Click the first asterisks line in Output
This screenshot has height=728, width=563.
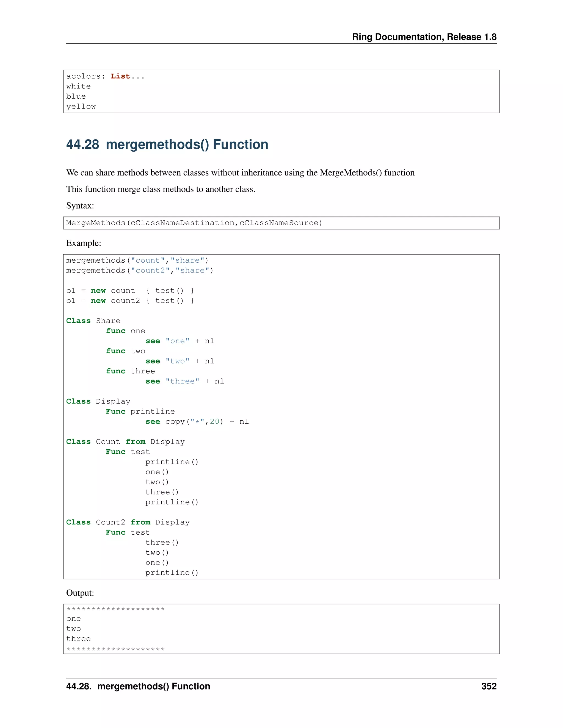pyautogui.click(x=115, y=609)
